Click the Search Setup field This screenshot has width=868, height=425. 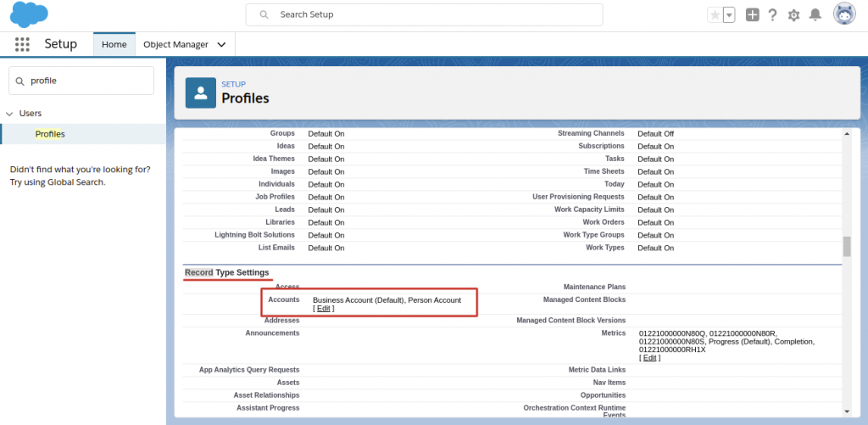[424, 14]
